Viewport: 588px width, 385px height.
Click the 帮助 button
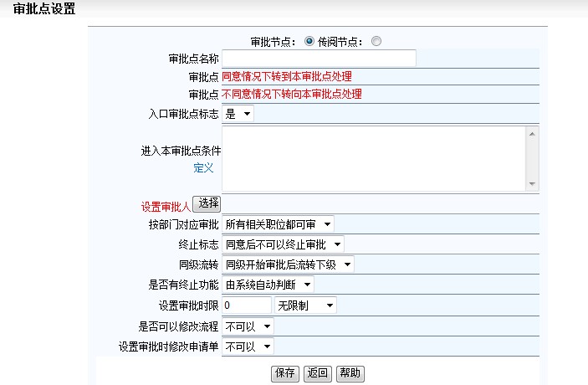point(350,373)
